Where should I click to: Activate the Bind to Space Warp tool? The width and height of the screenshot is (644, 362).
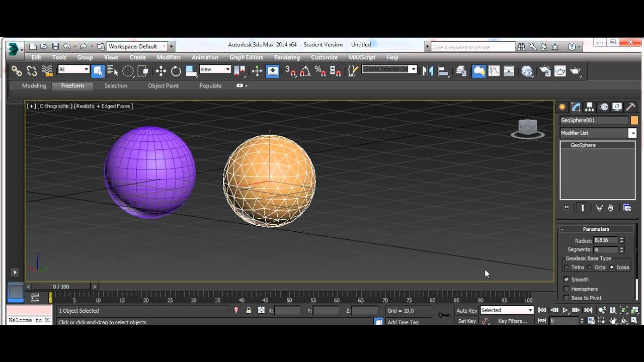47,71
